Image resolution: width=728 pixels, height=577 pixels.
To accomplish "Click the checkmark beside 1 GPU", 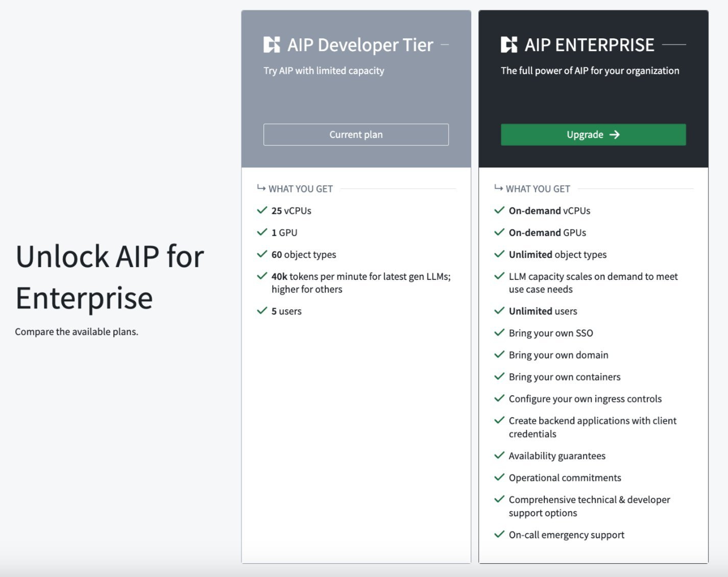I will point(262,232).
